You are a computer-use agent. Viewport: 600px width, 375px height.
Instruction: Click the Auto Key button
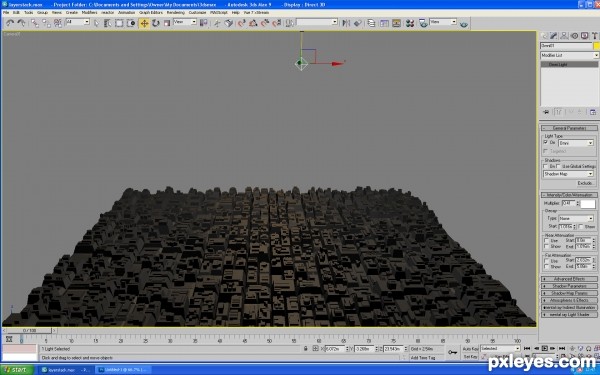[470, 349]
